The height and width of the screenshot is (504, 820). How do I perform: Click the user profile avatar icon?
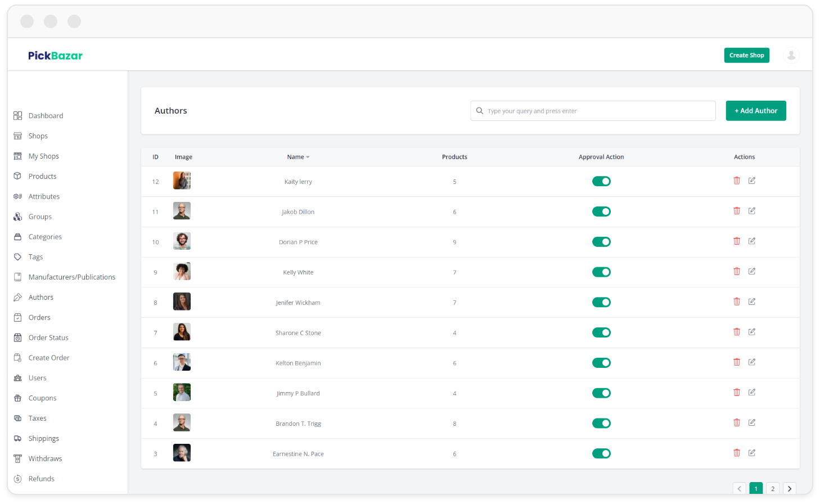791,55
